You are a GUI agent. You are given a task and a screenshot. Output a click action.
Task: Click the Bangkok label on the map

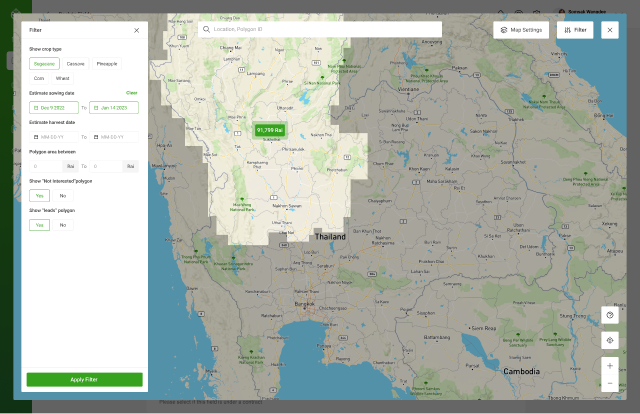pos(304,304)
